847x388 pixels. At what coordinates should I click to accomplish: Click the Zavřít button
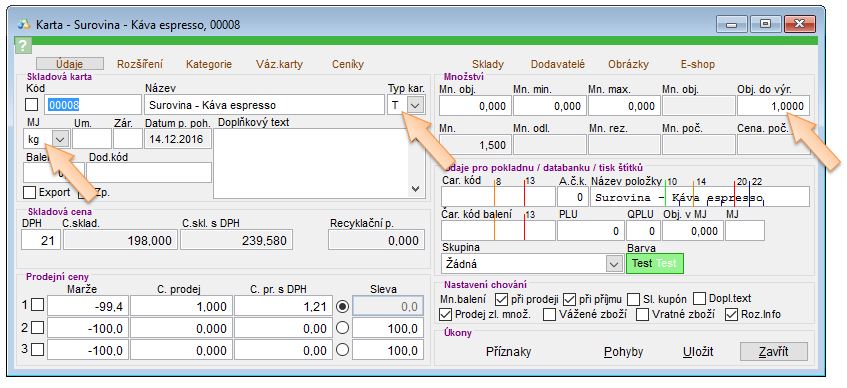[774, 352]
